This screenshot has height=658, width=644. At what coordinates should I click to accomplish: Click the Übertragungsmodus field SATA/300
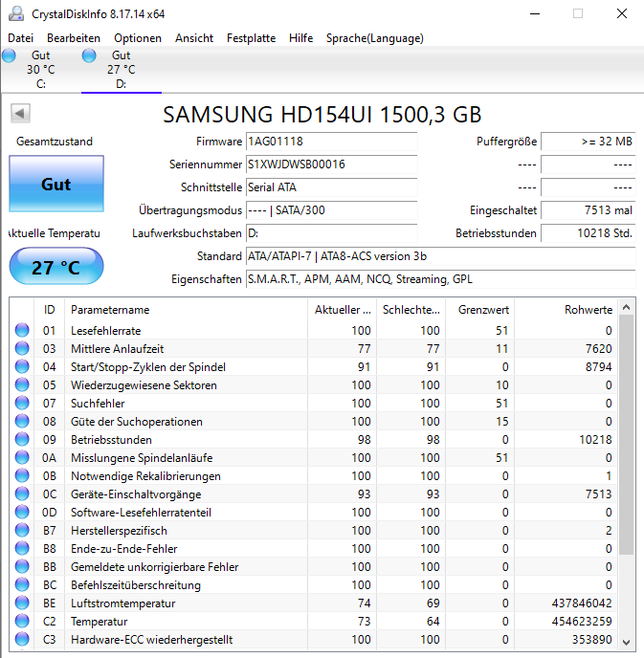tap(331, 210)
